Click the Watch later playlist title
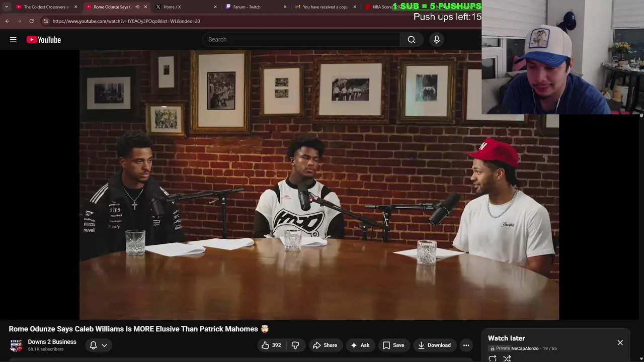 (506, 338)
